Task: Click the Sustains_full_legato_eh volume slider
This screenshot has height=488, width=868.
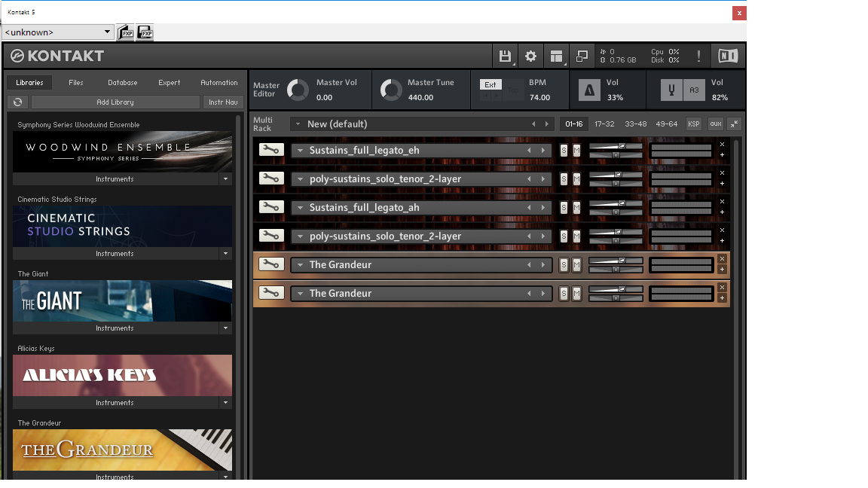Action: click(x=616, y=146)
